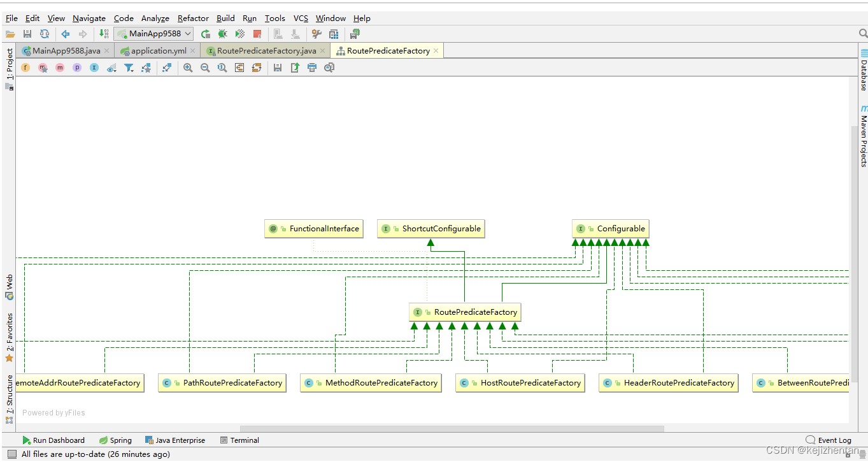The image size is (868, 462).
Task: Start debugging with the bug icon
Action: 222,34
